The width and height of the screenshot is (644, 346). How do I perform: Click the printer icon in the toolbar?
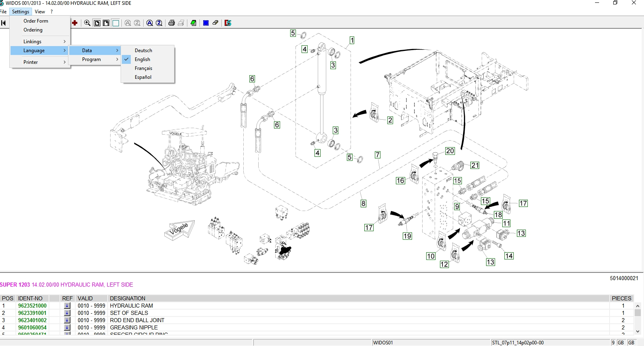click(x=171, y=23)
